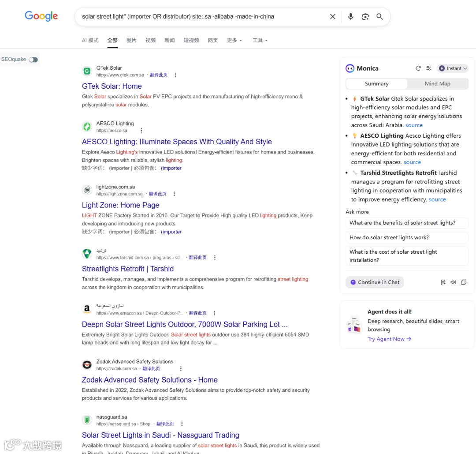
Task: Click Continue in Chat button
Action: click(x=375, y=282)
